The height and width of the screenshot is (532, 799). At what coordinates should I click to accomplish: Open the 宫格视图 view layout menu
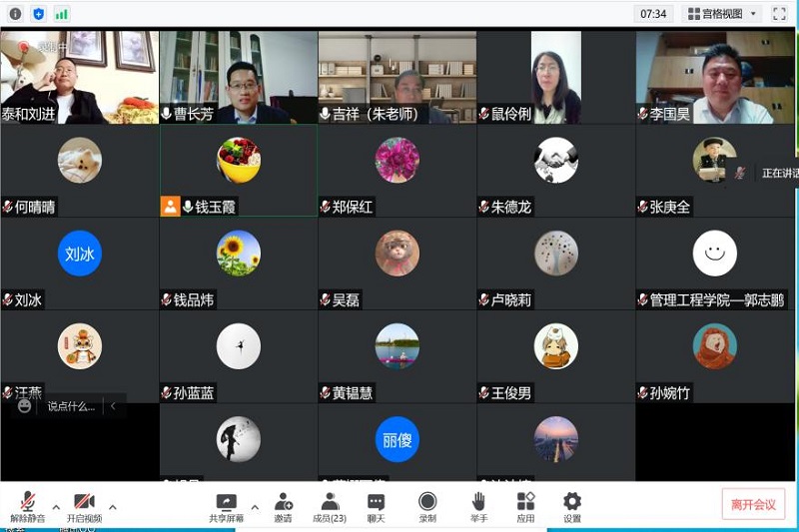click(x=722, y=14)
